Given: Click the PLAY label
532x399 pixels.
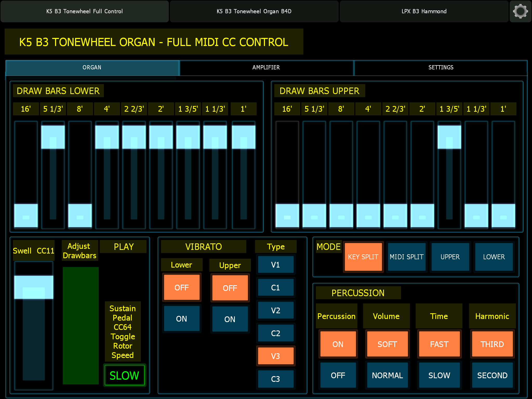Looking at the screenshot, I should tap(123, 247).
